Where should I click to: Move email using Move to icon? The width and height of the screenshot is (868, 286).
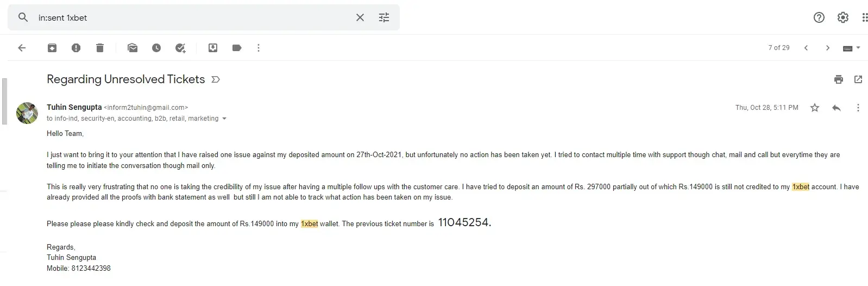tap(213, 48)
